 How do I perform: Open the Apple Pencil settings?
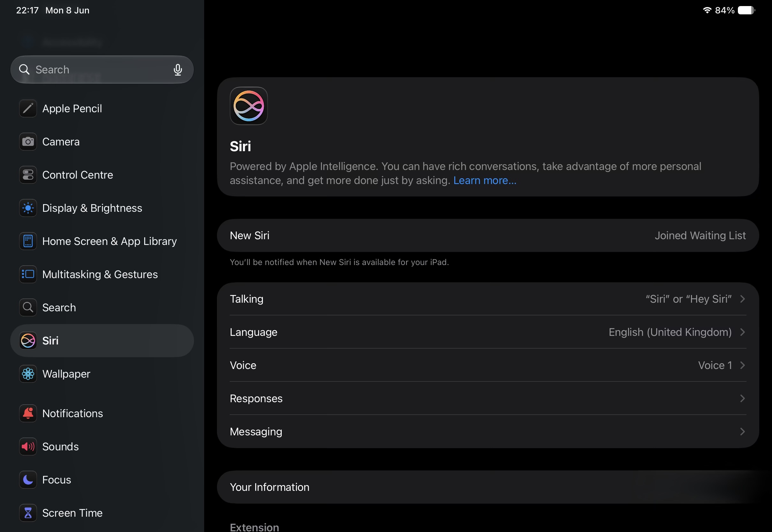(102, 108)
